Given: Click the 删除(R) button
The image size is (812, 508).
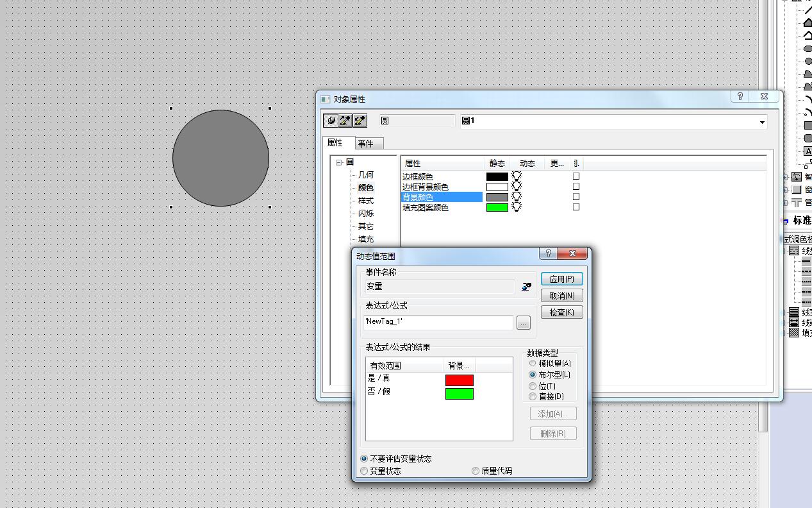Looking at the screenshot, I should click(x=554, y=434).
